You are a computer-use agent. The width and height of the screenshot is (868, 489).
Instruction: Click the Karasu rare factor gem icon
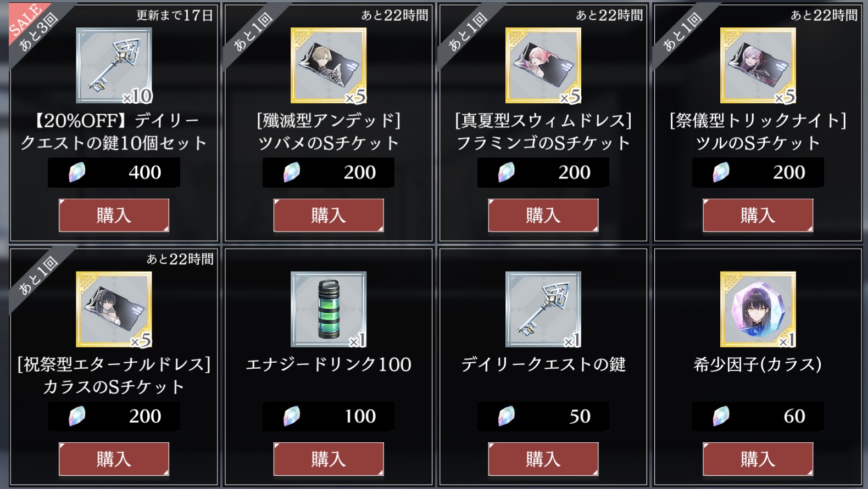point(758,310)
